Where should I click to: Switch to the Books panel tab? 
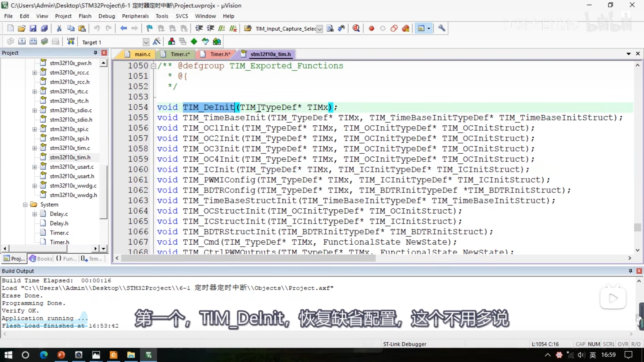pyautogui.click(x=41, y=259)
